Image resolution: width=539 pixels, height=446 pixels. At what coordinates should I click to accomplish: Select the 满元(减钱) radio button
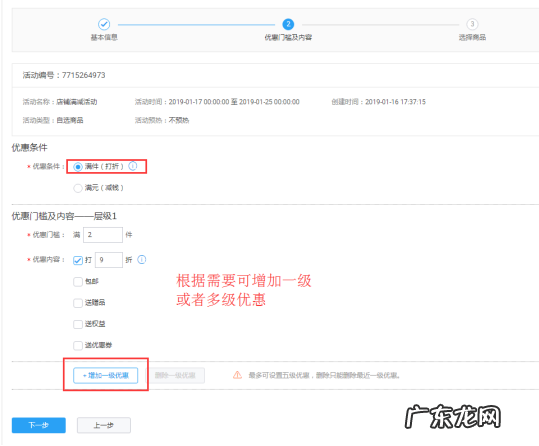(78, 188)
